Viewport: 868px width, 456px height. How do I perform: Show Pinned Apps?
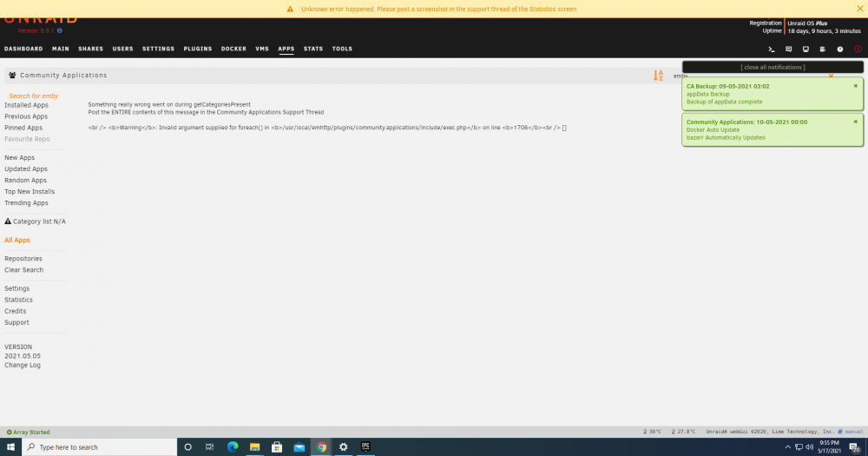tap(23, 128)
